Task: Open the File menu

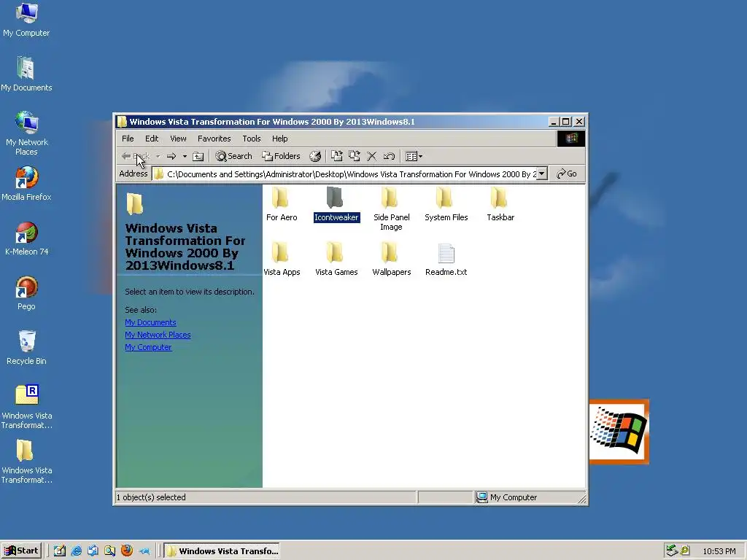Action: click(128, 139)
